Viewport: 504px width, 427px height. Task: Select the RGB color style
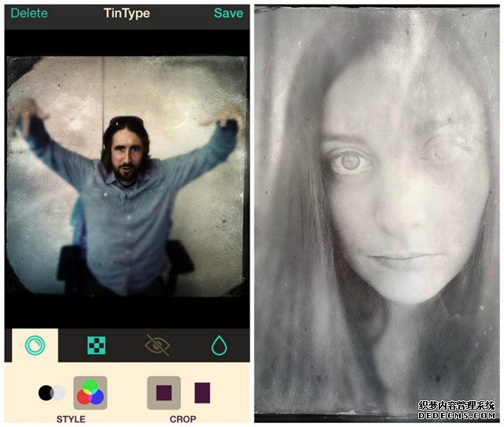pyautogui.click(x=90, y=392)
